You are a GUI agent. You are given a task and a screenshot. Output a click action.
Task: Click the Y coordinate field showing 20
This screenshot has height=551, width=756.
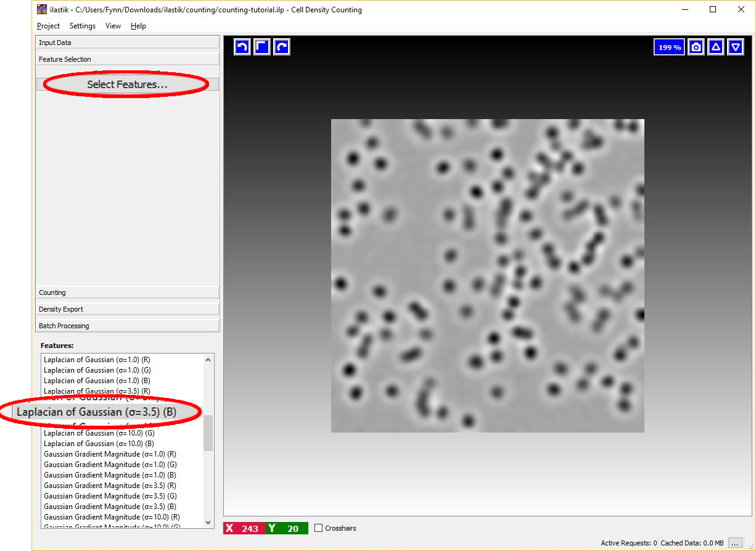click(287, 528)
